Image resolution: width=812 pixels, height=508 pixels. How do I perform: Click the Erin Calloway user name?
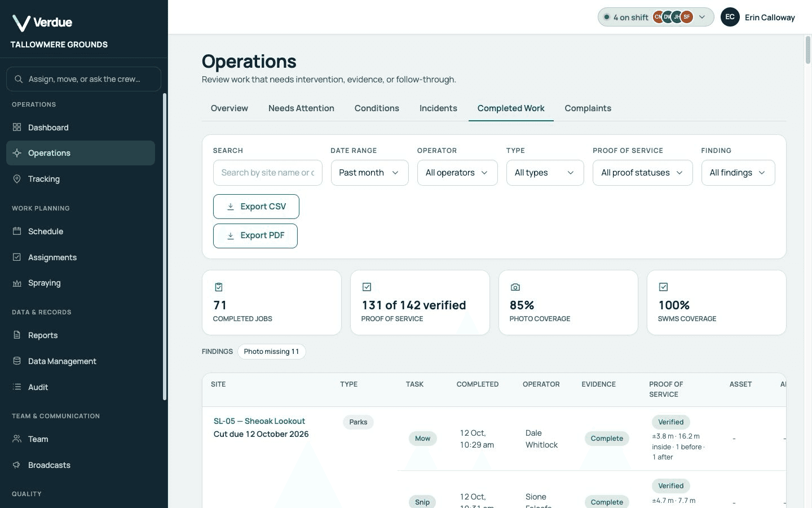770,17
